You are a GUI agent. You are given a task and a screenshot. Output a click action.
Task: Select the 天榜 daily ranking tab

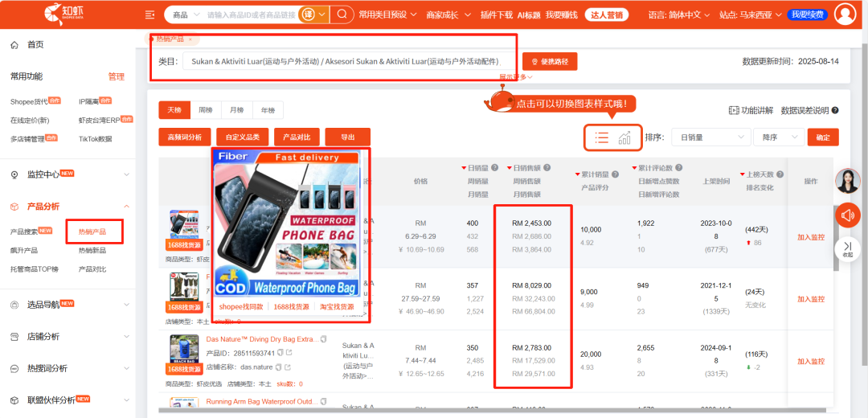(174, 110)
